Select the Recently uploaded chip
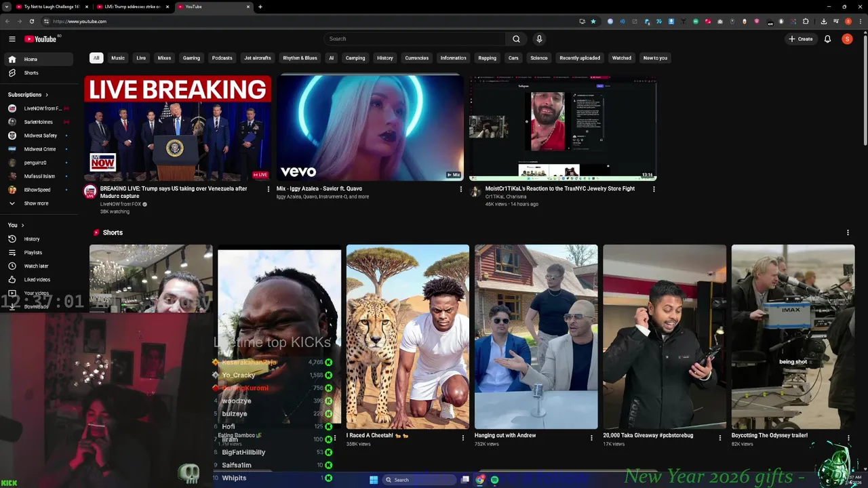Screen dimensions: 868x488 (580, 58)
